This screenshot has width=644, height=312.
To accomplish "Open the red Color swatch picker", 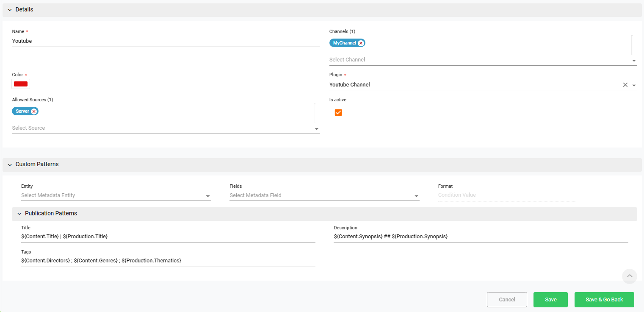I will (21, 84).
